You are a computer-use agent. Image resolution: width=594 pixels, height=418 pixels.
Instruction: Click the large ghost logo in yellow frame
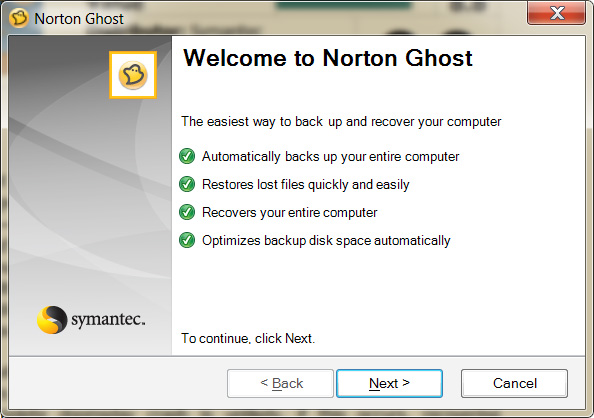pyautogui.click(x=133, y=75)
